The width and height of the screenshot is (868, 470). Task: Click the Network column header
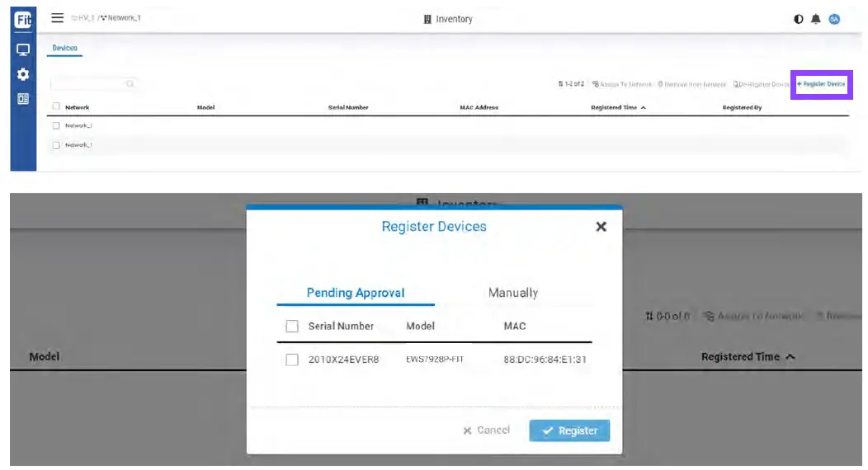[x=77, y=108]
